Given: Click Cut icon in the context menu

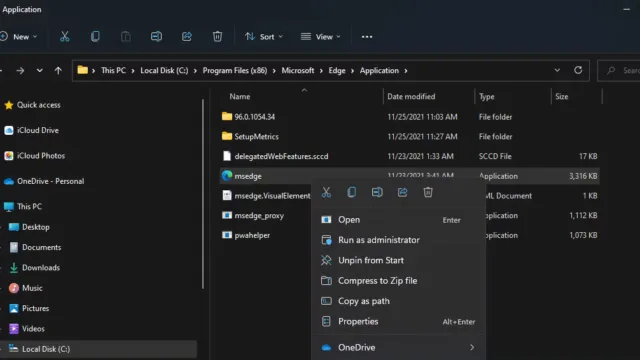Looking at the screenshot, I should pyautogui.click(x=326, y=192).
